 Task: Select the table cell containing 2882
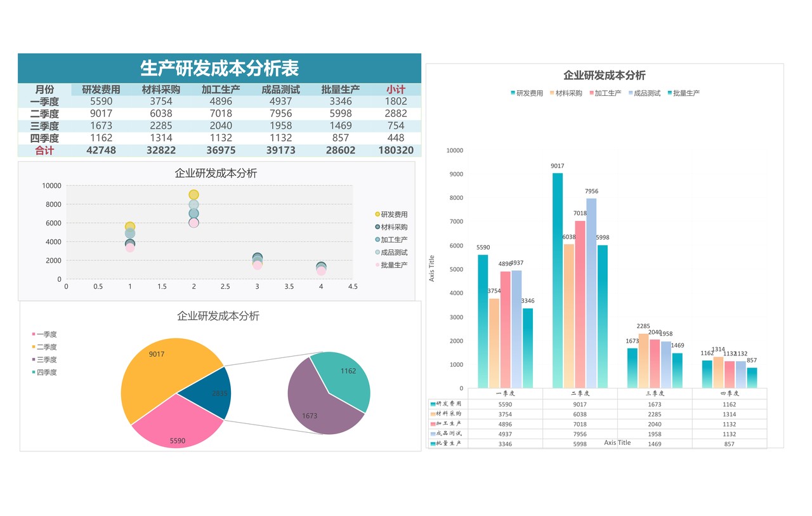pos(396,114)
